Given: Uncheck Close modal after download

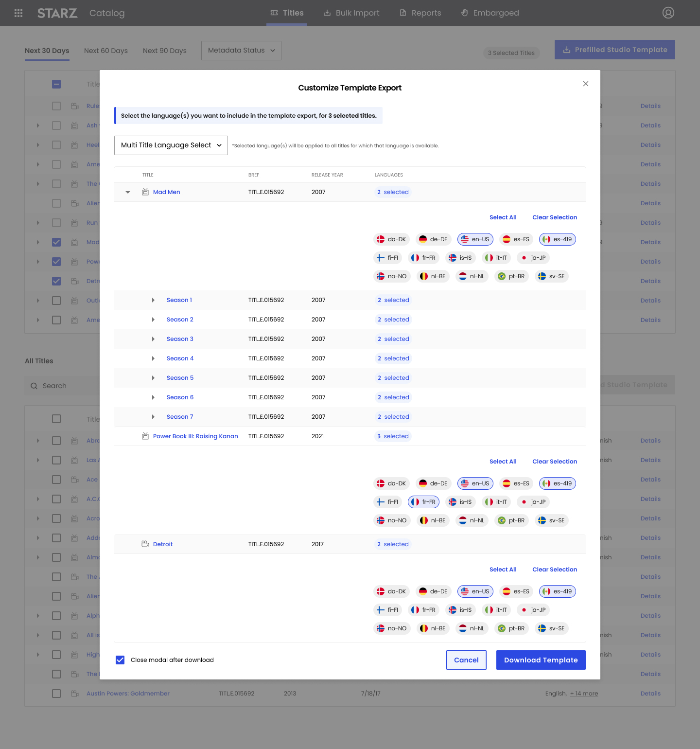Looking at the screenshot, I should click(120, 660).
